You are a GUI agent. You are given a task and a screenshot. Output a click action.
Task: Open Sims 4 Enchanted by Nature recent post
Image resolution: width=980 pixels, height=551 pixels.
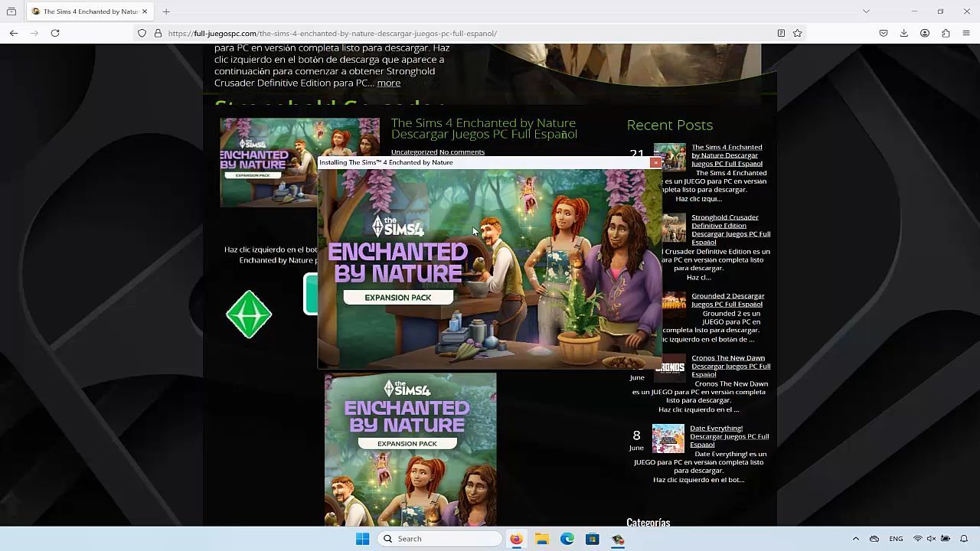click(727, 155)
